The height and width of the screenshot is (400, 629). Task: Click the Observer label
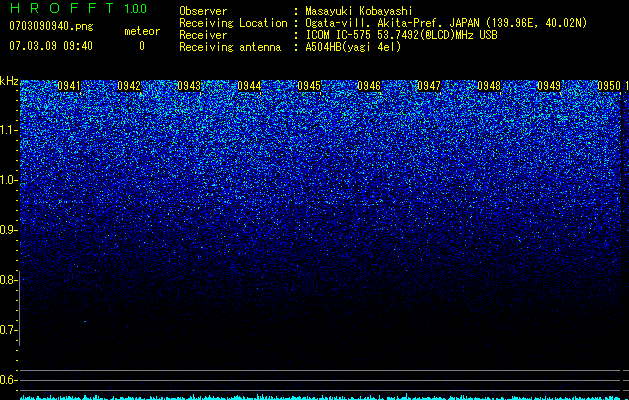(203, 11)
